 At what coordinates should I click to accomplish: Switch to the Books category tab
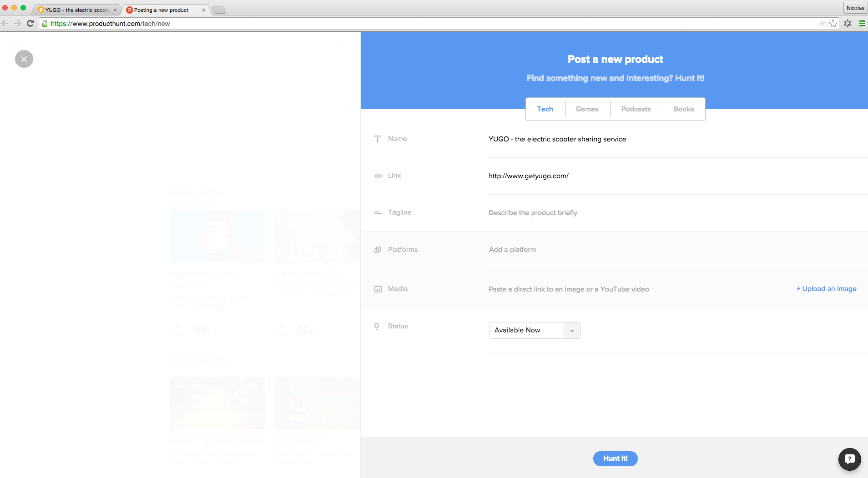pyautogui.click(x=683, y=109)
